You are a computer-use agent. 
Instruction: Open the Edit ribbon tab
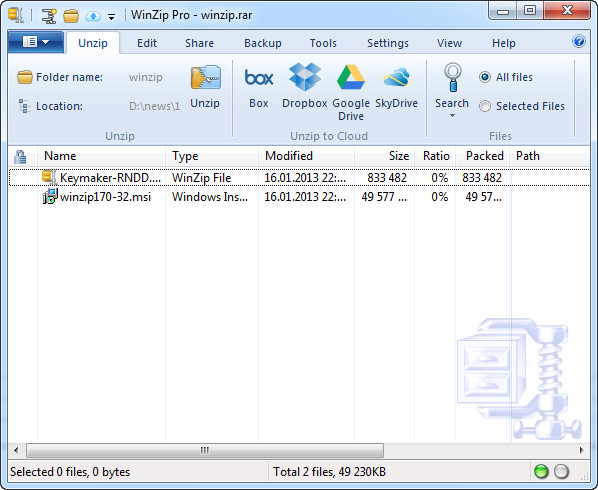tap(147, 43)
